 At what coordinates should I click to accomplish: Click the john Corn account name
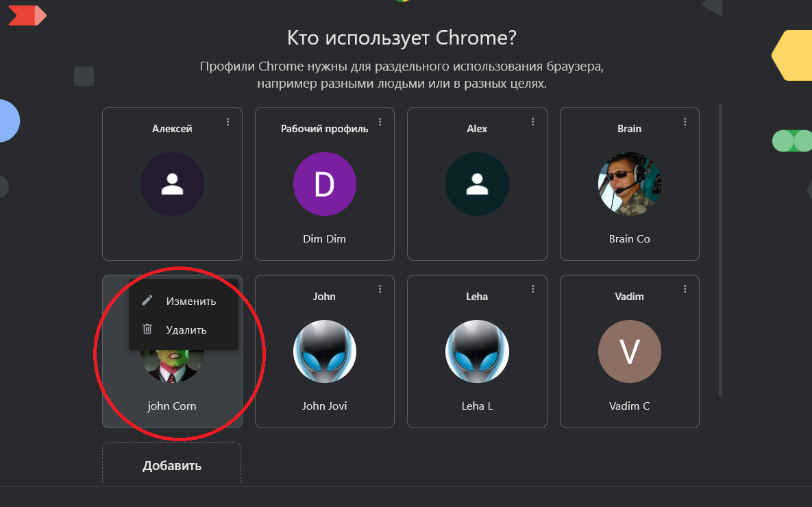pyautogui.click(x=172, y=406)
